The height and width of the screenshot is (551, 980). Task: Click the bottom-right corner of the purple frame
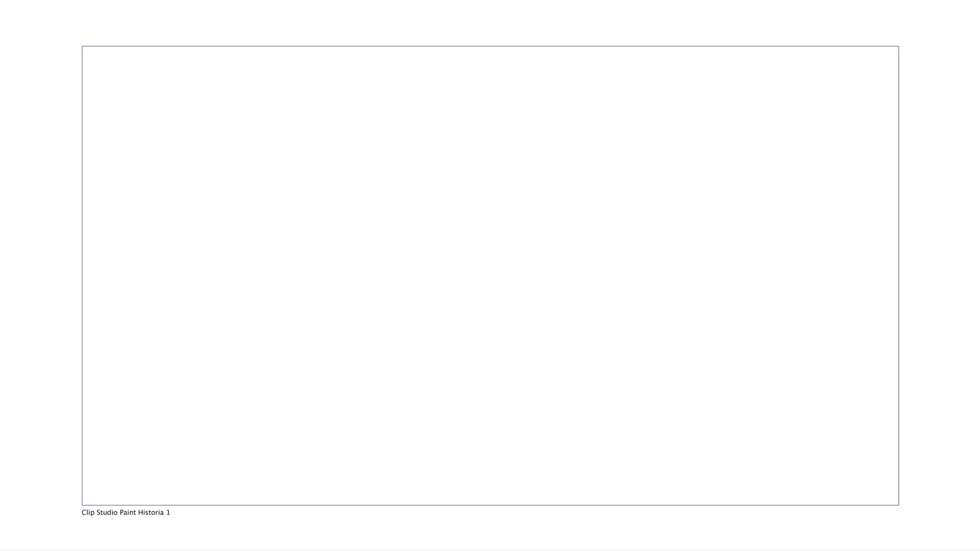coord(899,505)
